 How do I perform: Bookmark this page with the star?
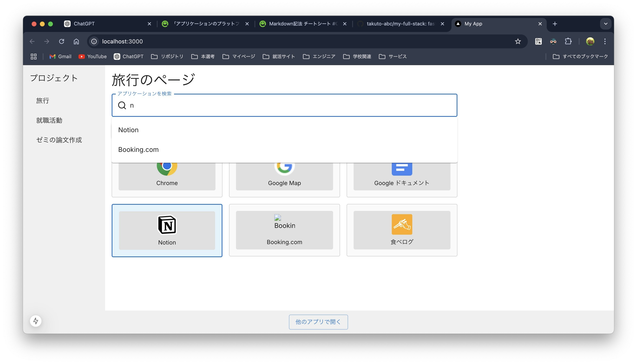[x=518, y=41]
